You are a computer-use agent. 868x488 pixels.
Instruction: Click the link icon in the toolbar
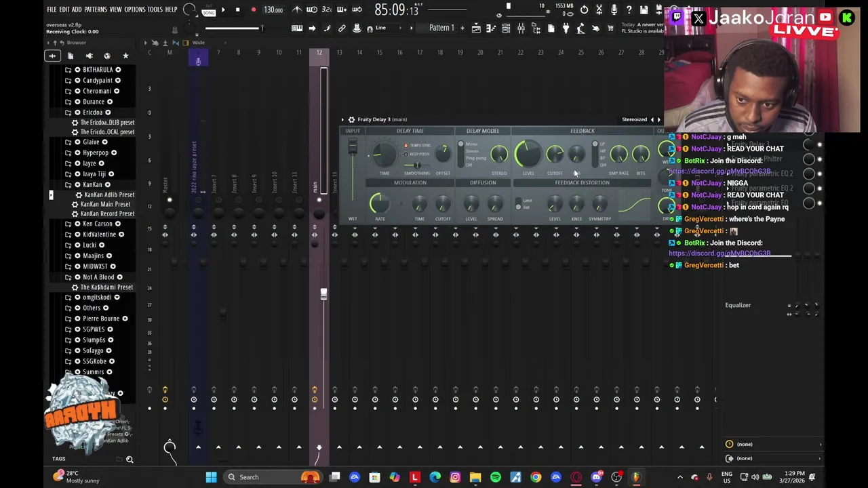pos(342,28)
